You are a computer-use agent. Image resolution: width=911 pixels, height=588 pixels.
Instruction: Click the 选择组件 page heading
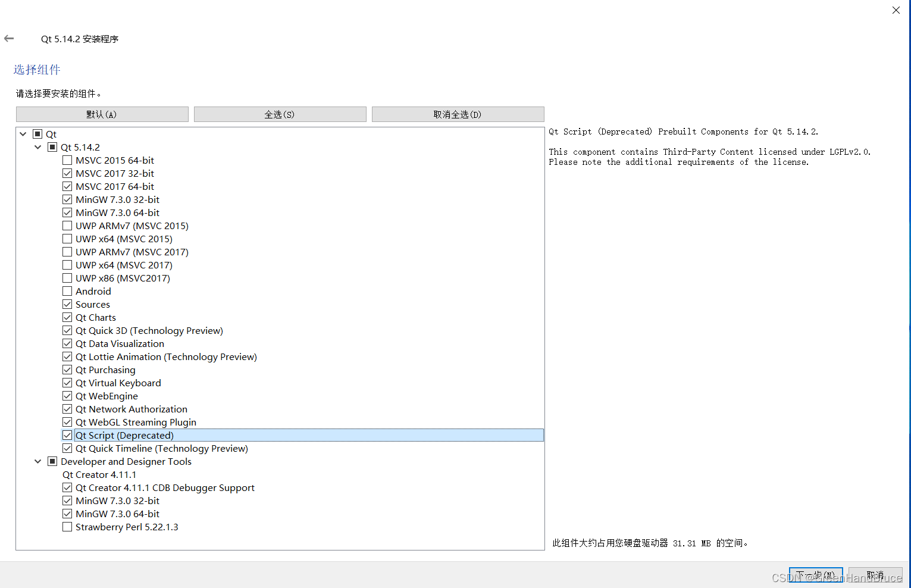(37, 70)
